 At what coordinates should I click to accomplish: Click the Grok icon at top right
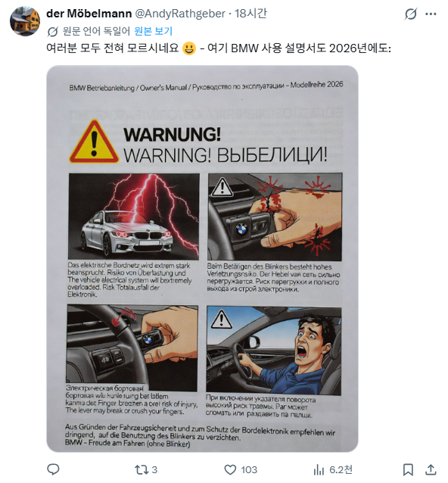click(x=411, y=14)
